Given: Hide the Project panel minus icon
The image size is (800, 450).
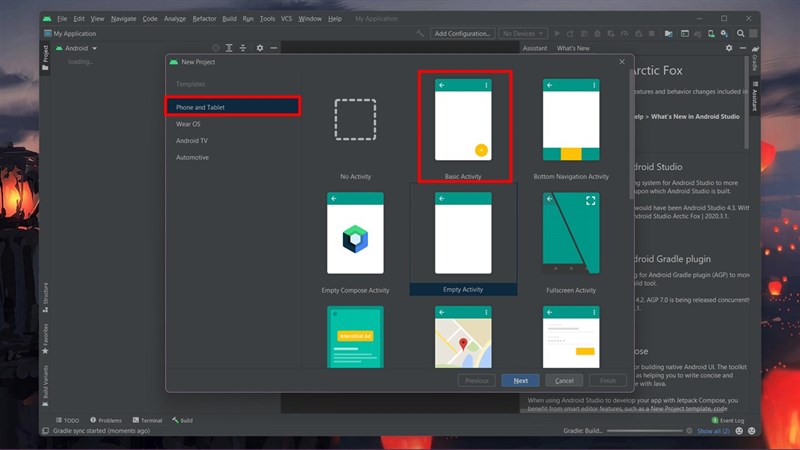Looking at the screenshot, I should point(273,48).
